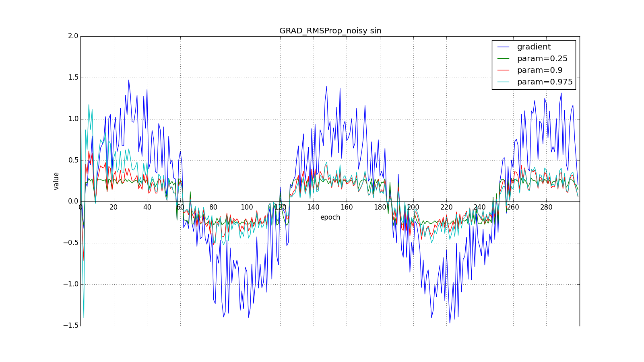Click the y-axis tick label 0.5

click(x=73, y=160)
